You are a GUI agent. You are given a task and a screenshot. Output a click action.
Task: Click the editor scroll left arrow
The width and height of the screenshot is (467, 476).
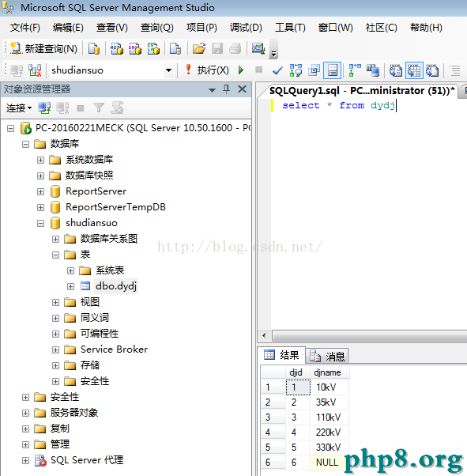[x=264, y=335]
